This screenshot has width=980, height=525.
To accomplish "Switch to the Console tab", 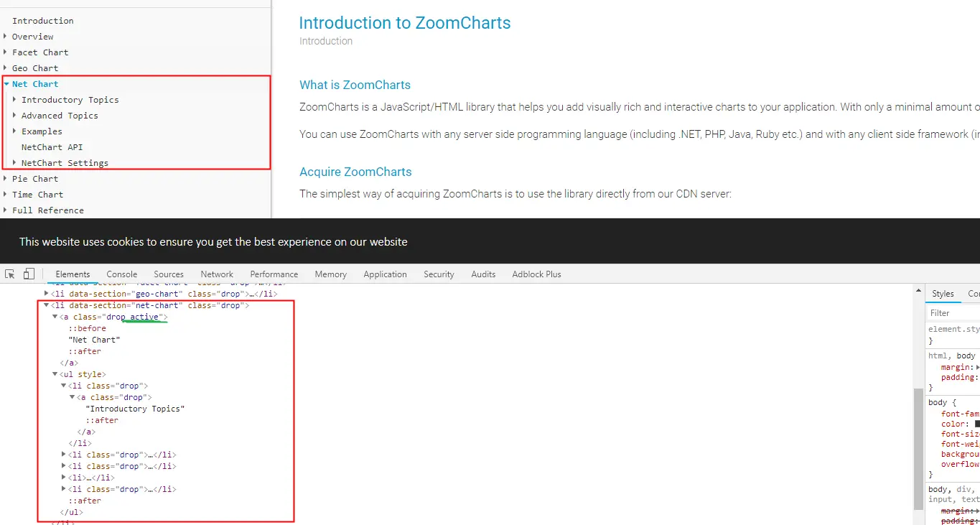I will pyautogui.click(x=122, y=274).
